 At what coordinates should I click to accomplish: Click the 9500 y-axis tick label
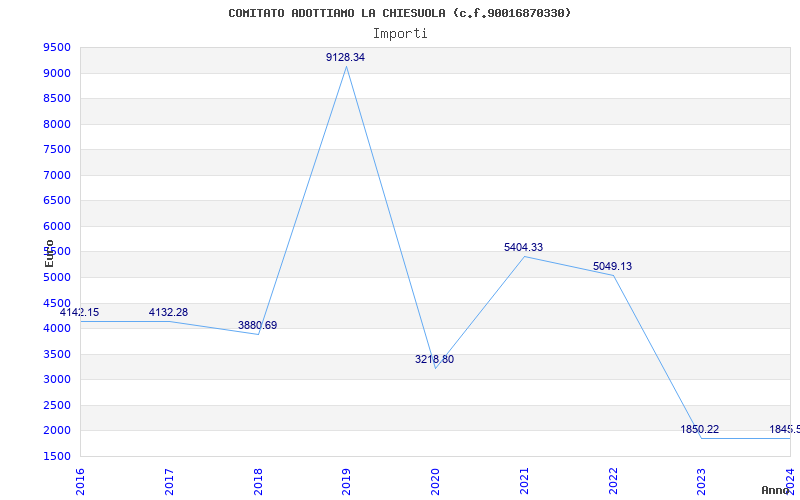[x=57, y=48]
